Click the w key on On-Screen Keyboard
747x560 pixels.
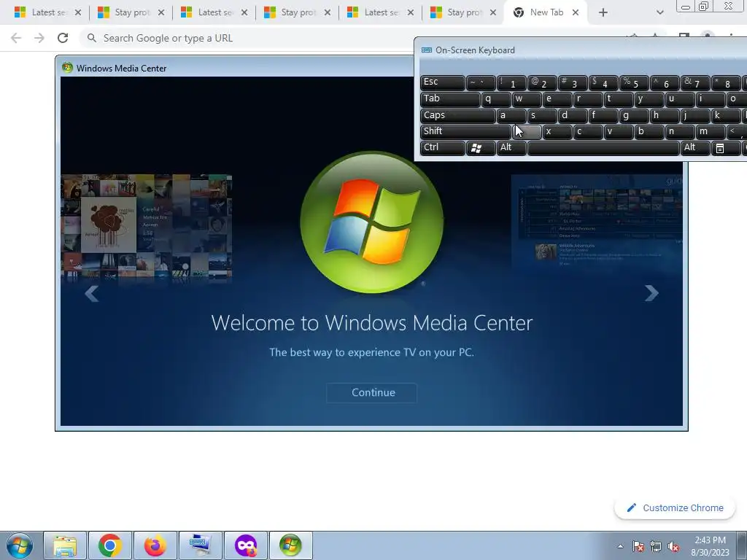tap(527, 99)
